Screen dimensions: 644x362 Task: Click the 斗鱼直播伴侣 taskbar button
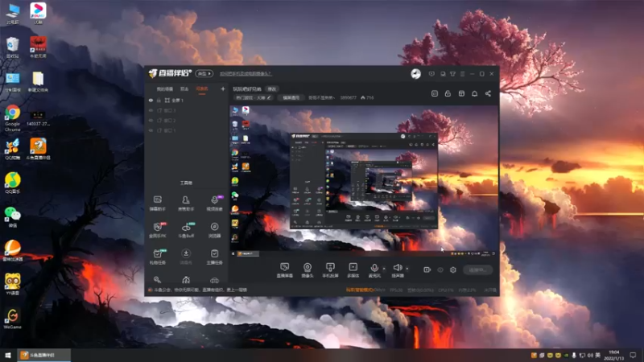pos(43,355)
